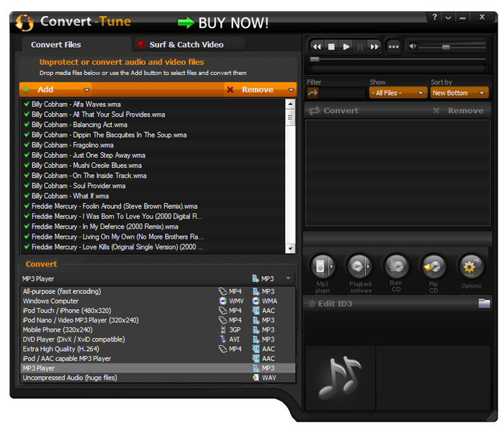Open the Sort by New Bottom dropdown
The height and width of the screenshot is (431, 504).
click(459, 93)
